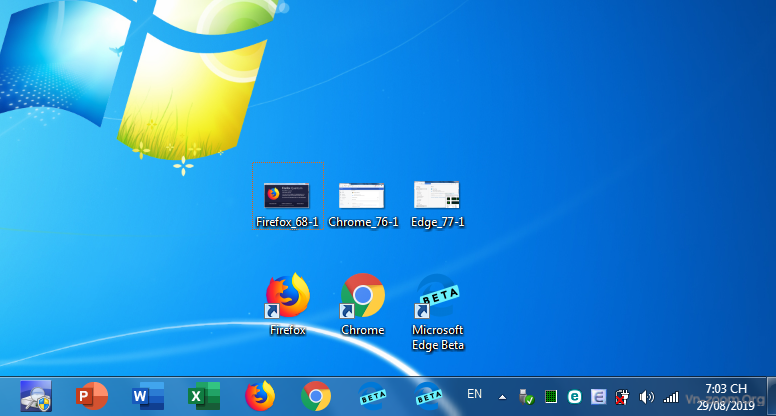Open Edge Beta taskbar icon nearest EN indicator

click(x=428, y=396)
